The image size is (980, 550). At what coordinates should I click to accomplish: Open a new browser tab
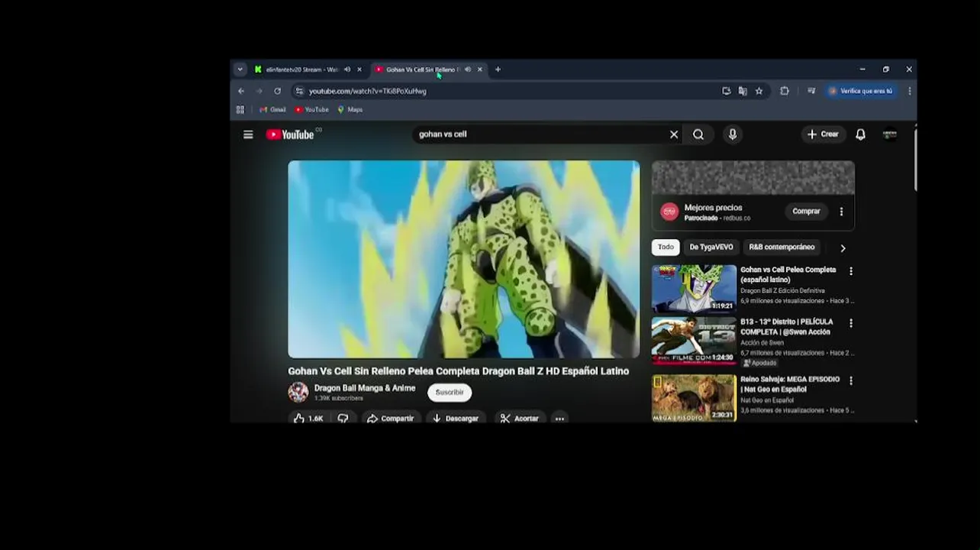[x=498, y=70]
